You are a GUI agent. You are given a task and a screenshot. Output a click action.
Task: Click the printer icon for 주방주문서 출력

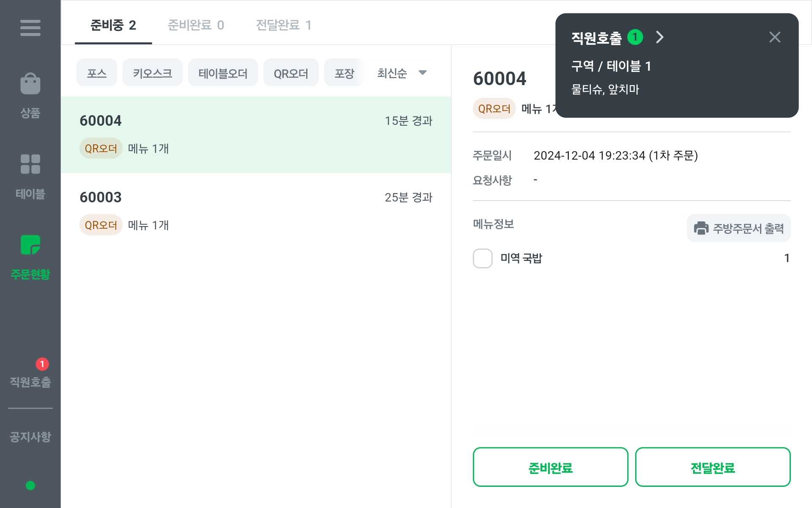(701, 228)
